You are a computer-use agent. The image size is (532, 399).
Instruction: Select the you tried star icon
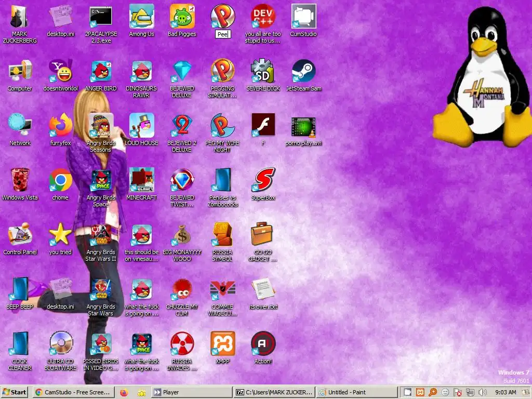click(60, 235)
